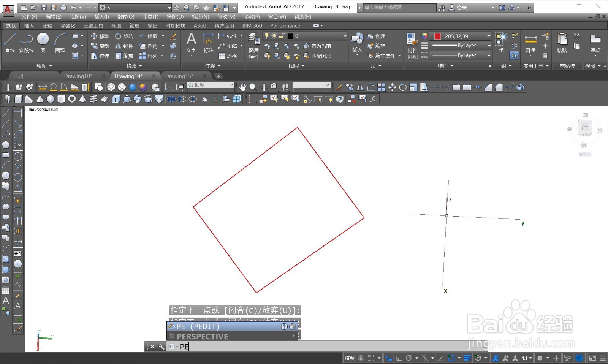Click the Pan hand icon in toolbar
Screen dimensions: 608x364
(x=242, y=87)
